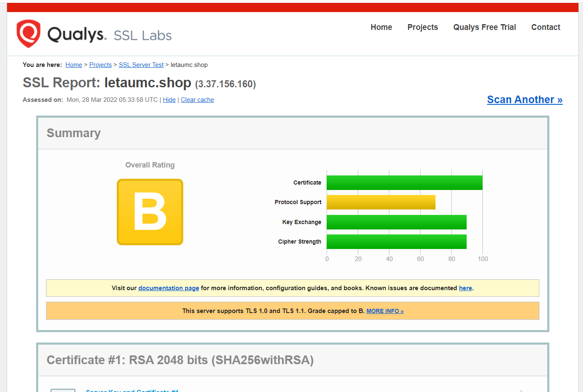583x392 pixels.
Task: Open the Contact navigation item
Action: [x=546, y=27]
